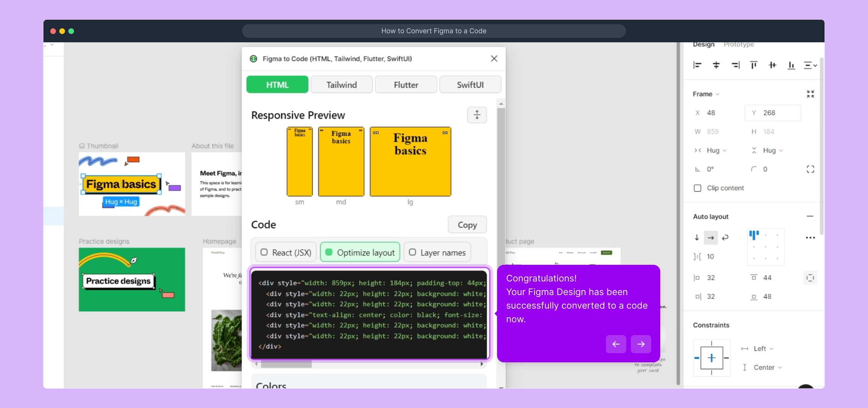Open the vertical Center constraint dropdown
The width and height of the screenshot is (868, 408).
[x=767, y=368]
